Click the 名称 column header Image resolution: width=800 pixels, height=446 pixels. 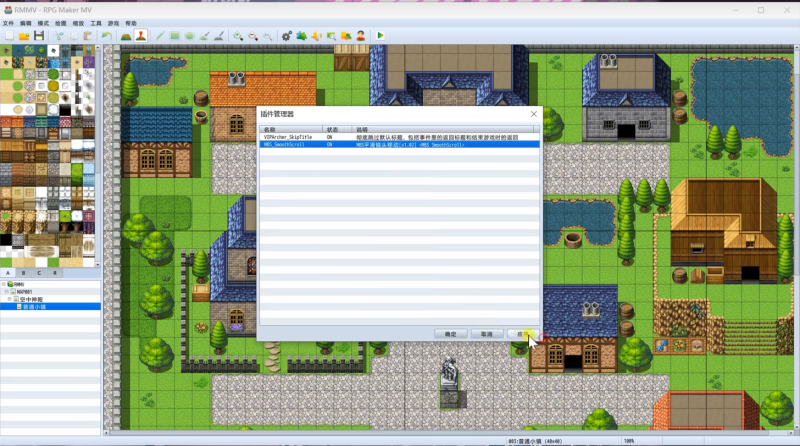pyautogui.click(x=291, y=130)
